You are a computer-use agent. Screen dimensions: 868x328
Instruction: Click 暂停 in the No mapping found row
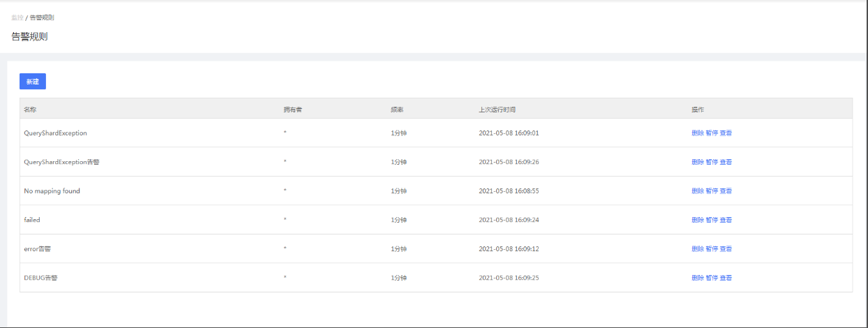(712, 191)
